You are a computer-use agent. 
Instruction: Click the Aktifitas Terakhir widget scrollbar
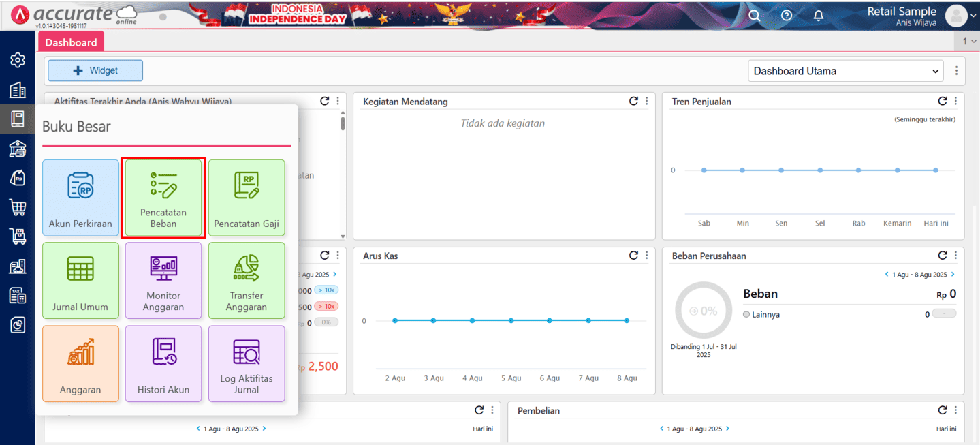(343, 123)
